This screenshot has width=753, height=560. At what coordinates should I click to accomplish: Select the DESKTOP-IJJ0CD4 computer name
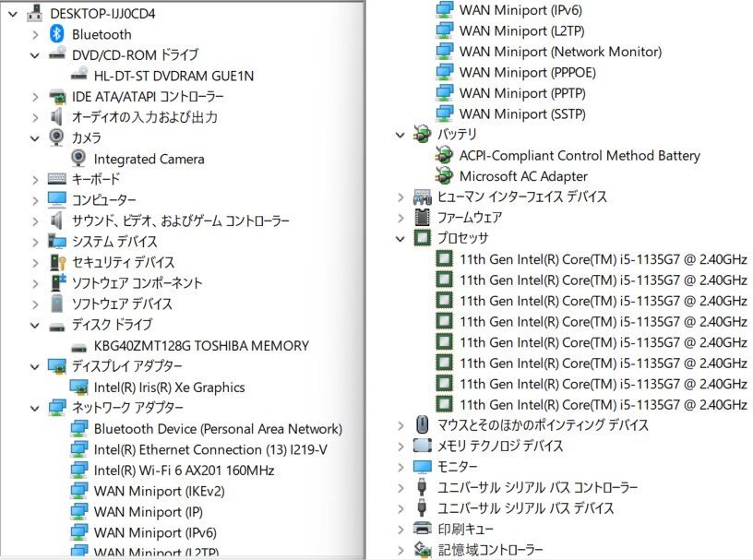[102, 14]
